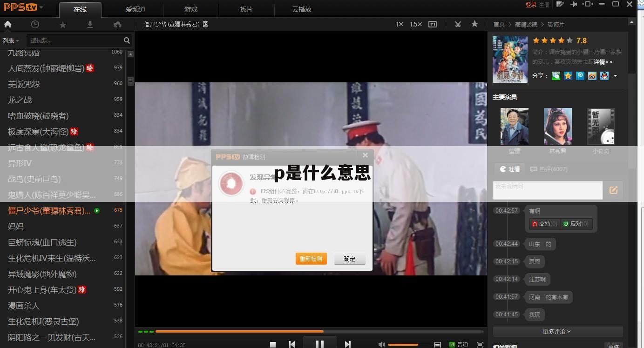Go to 高清影院 breadcrumb
This screenshot has height=348, width=644.
pyautogui.click(x=526, y=24)
